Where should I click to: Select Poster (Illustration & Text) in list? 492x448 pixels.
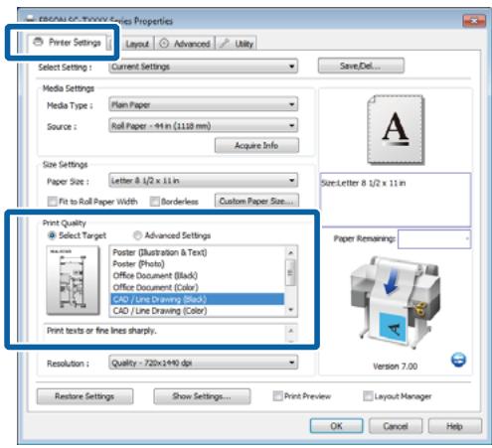[x=197, y=252]
